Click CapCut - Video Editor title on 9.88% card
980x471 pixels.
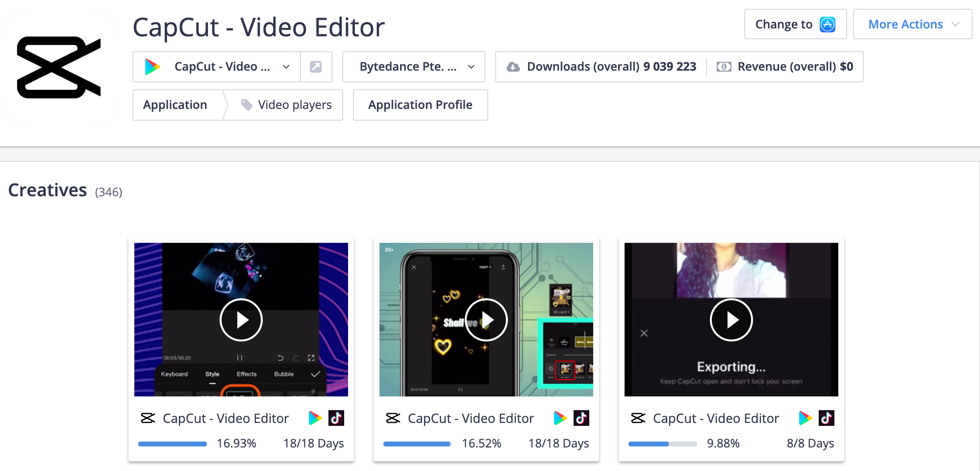[x=716, y=419]
